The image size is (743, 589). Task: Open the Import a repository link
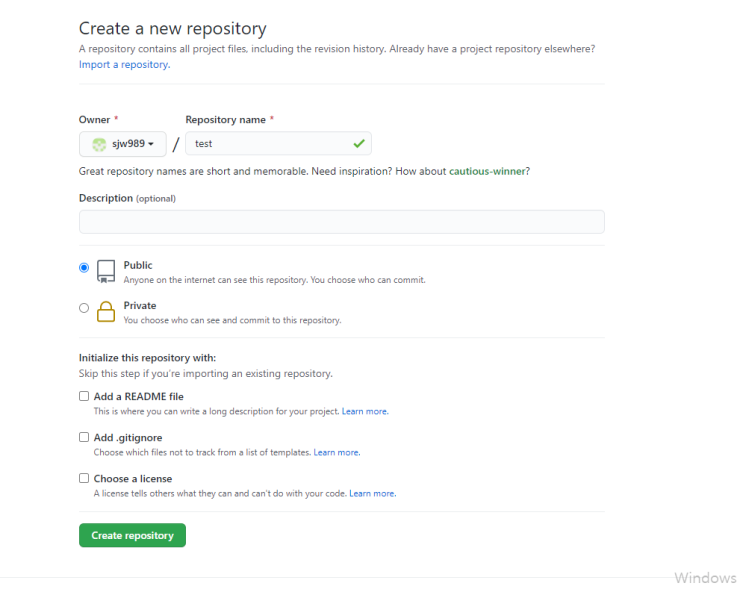[124, 64]
